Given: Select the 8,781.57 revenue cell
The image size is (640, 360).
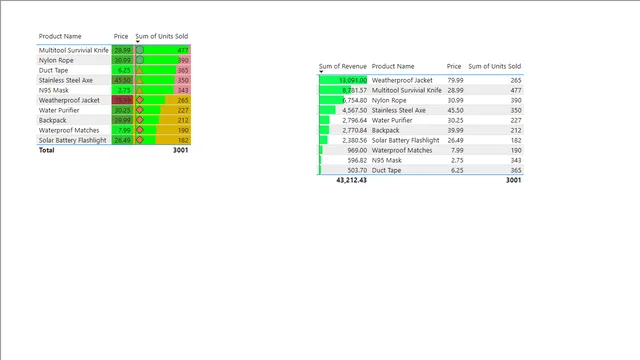Looking at the screenshot, I should [x=343, y=90].
